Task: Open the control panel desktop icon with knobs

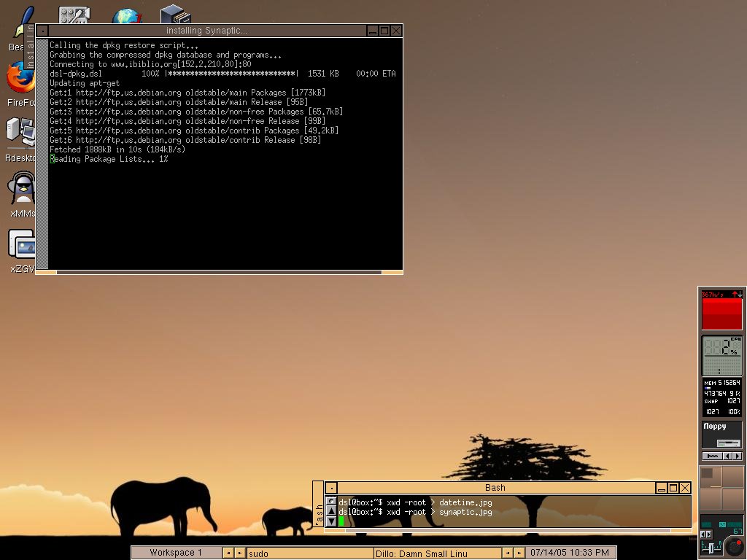Action: [x=74, y=15]
